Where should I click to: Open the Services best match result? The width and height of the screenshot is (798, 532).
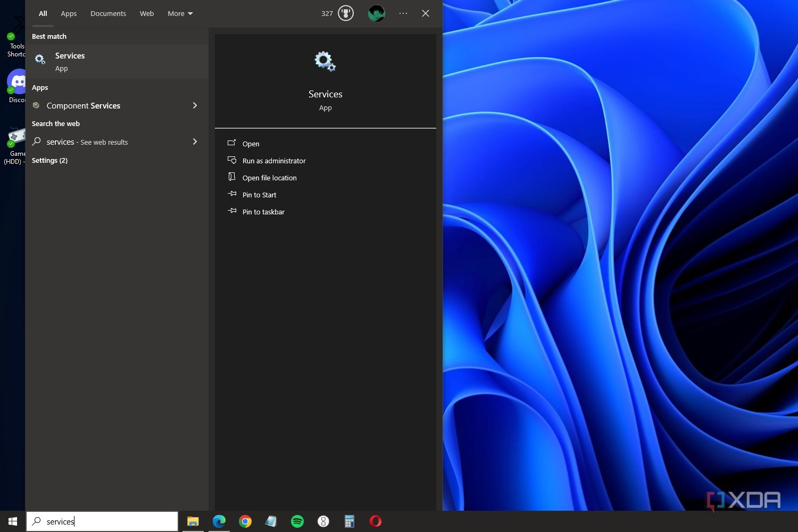click(x=117, y=62)
